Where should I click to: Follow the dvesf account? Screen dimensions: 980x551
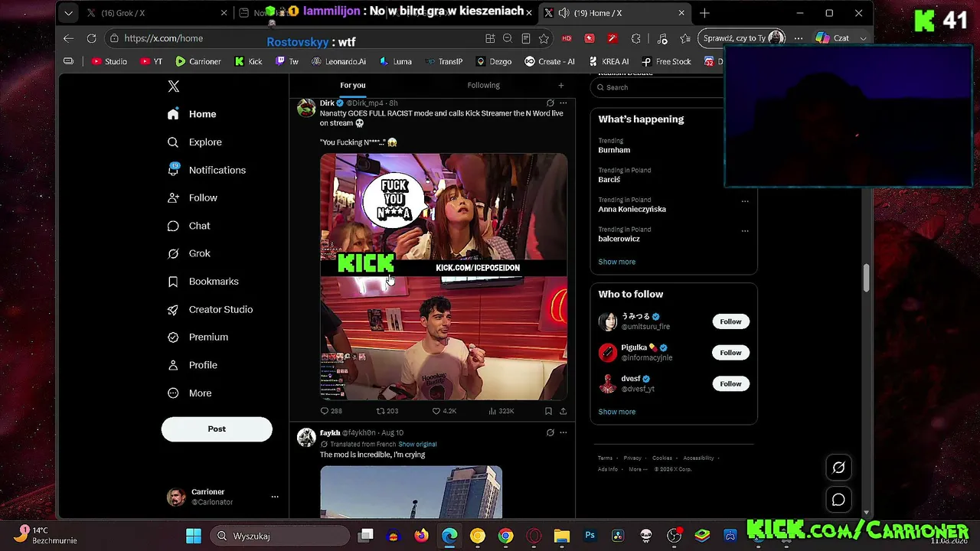pyautogui.click(x=730, y=383)
